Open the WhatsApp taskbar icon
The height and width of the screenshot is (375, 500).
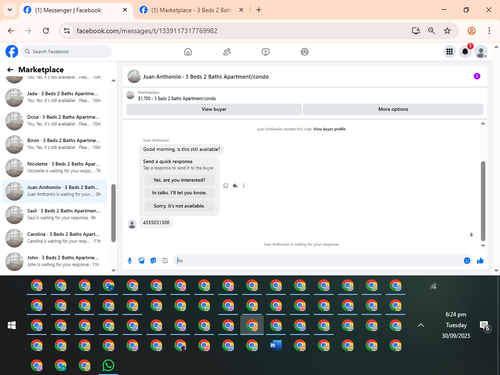click(x=108, y=366)
